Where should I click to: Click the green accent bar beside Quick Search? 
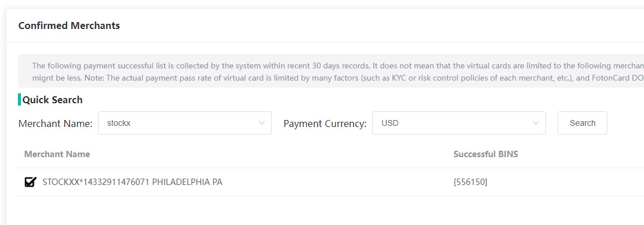pyautogui.click(x=19, y=100)
